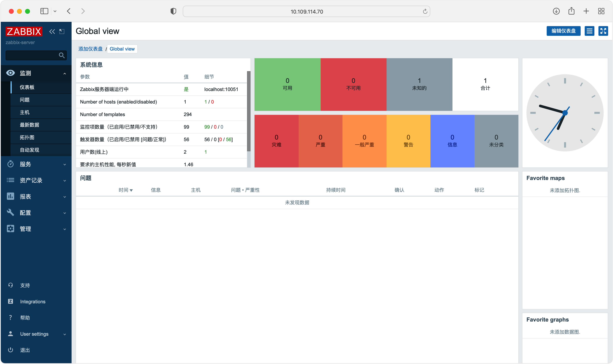This screenshot has width=613, height=364.
Task: Open 拓扑图 in the monitoring submenu
Action: [x=41, y=137]
